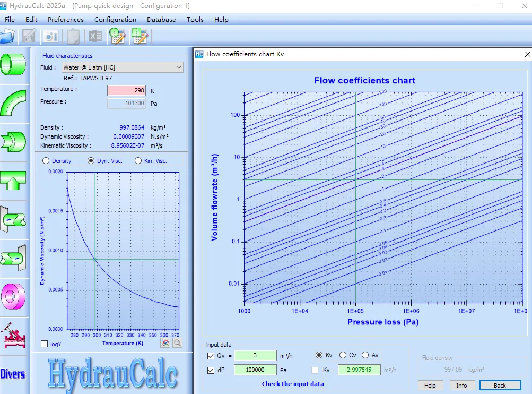The height and width of the screenshot is (394, 532).
Task: Open the Help menu in menu bar
Action: (x=221, y=19)
